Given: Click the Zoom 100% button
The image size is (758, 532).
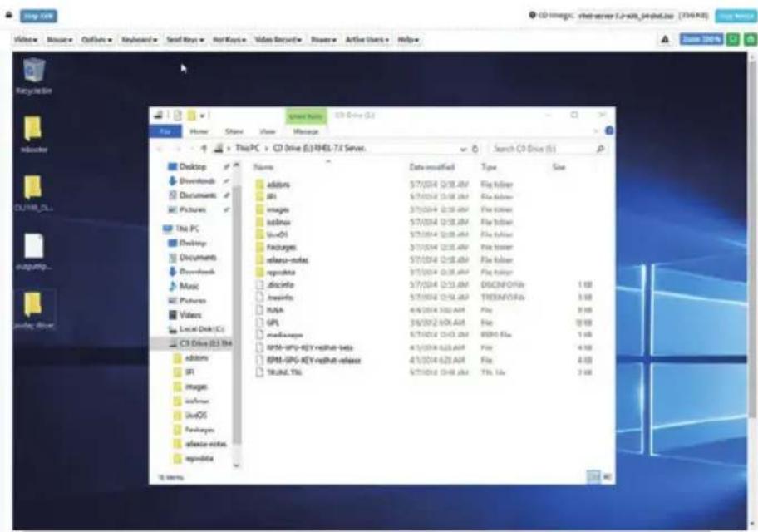Looking at the screenshot, I should point(701,39).
